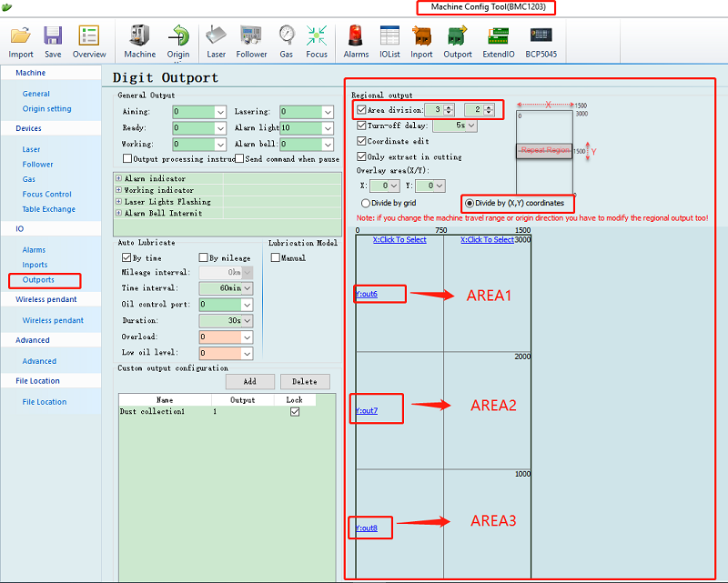Click the ExtendIO board icon
Image resolution: width=728 pixels, height=583 pixels.
pos(498,36)
